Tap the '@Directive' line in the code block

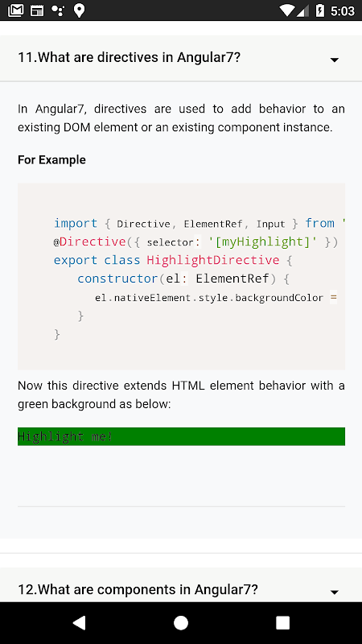pos(195,242)
